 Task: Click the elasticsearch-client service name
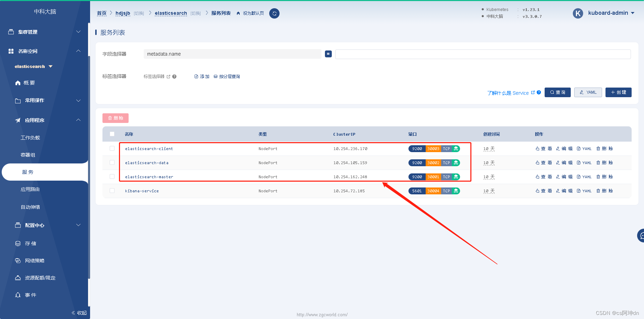[149, 149]
